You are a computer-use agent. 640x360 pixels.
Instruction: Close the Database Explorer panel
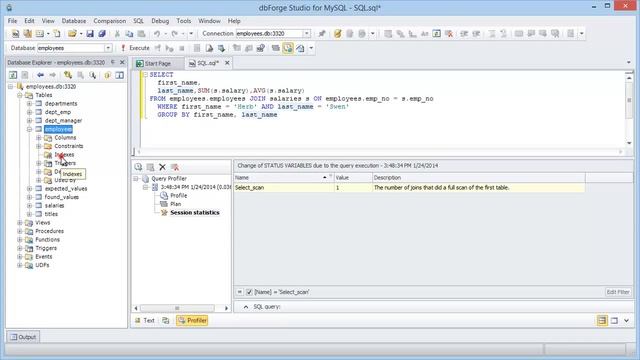pyautogui.click(x=122, y=62)
